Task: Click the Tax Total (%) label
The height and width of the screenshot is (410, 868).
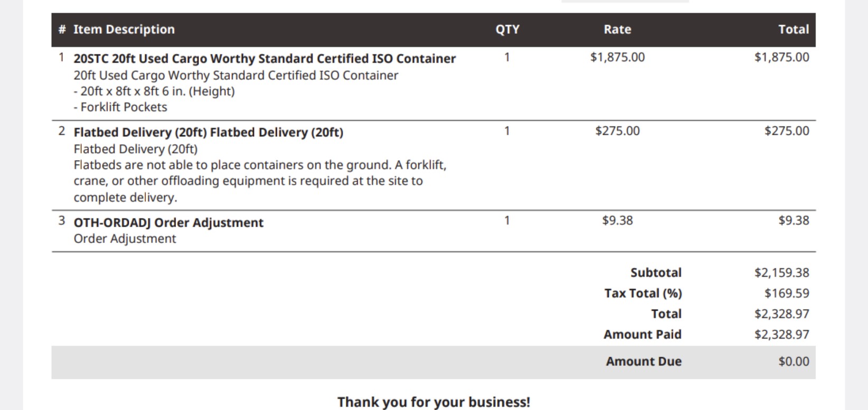Action: pyautogui.click(x=643, y=293)
